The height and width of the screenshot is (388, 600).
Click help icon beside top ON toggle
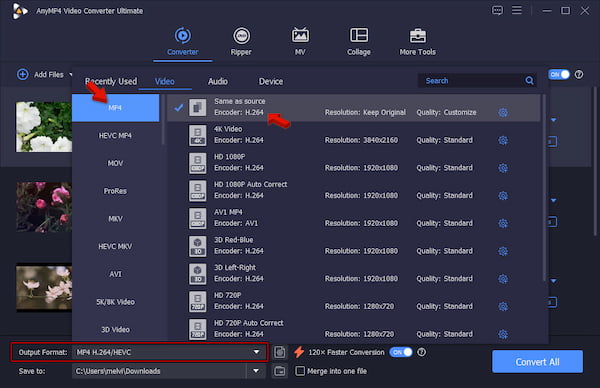click(x=579, y=75)
